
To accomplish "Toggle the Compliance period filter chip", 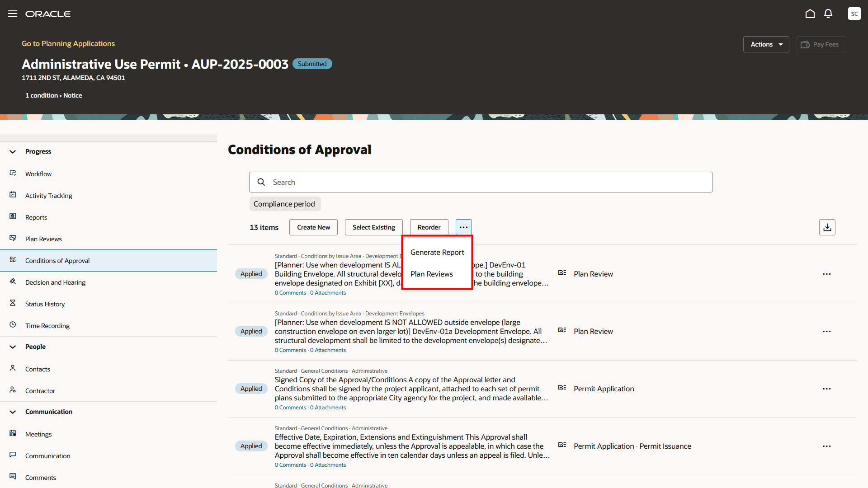I will (x=284, y=204).
